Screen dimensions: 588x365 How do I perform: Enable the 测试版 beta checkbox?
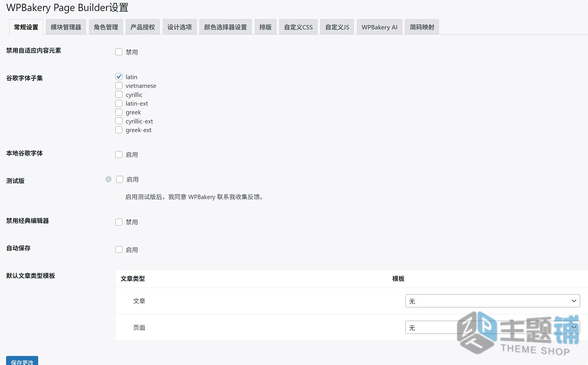pyautogui.click(x=120, y=179)
